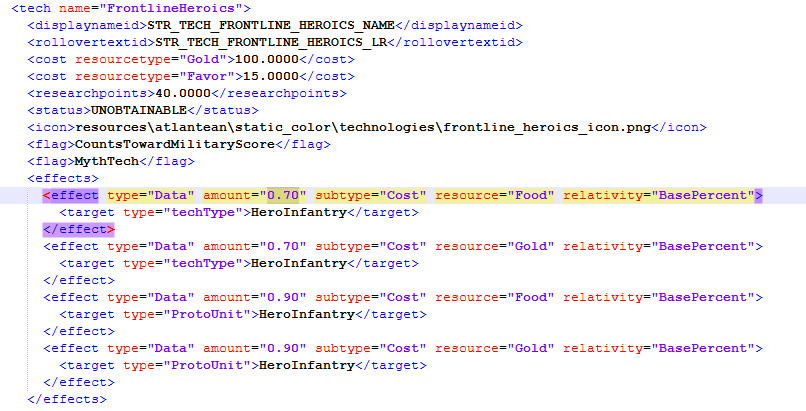Click "Data" type value in highlighted effect line
This screenshot has width=806, height=411.
tap(171, 195)
